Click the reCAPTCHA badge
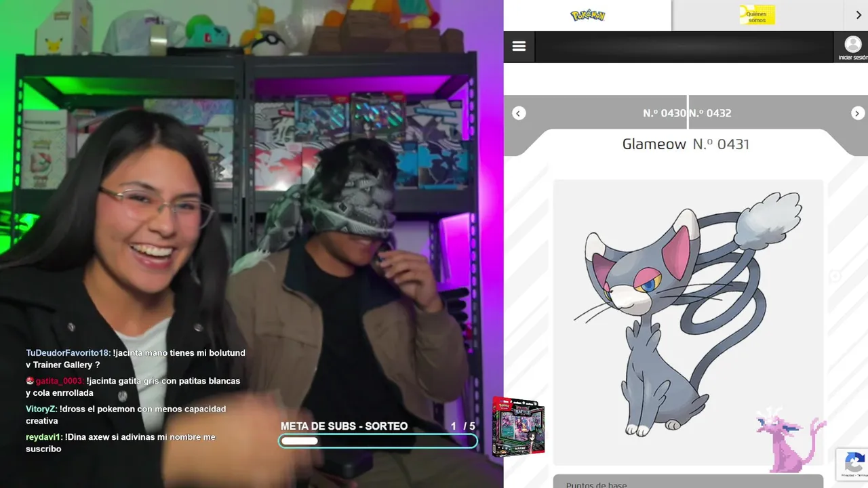The image size is (868, 488). [852, 464]
